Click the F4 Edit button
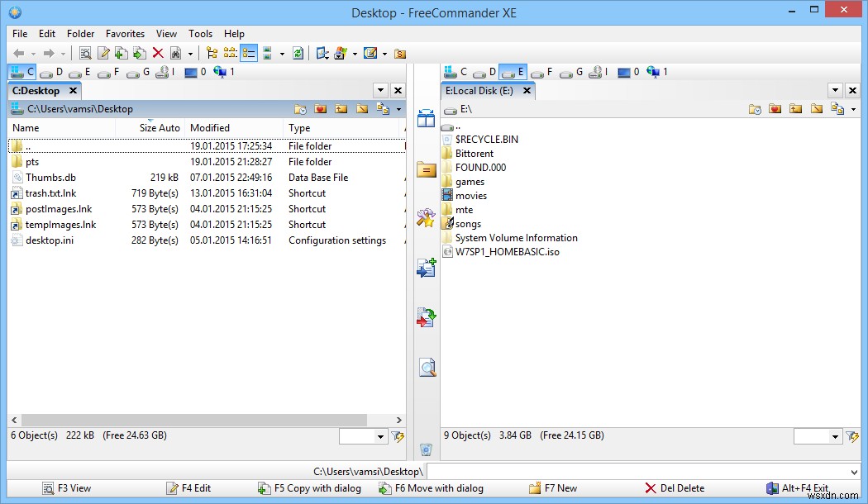This screenshot has width=868, height=504. point(188,488)
